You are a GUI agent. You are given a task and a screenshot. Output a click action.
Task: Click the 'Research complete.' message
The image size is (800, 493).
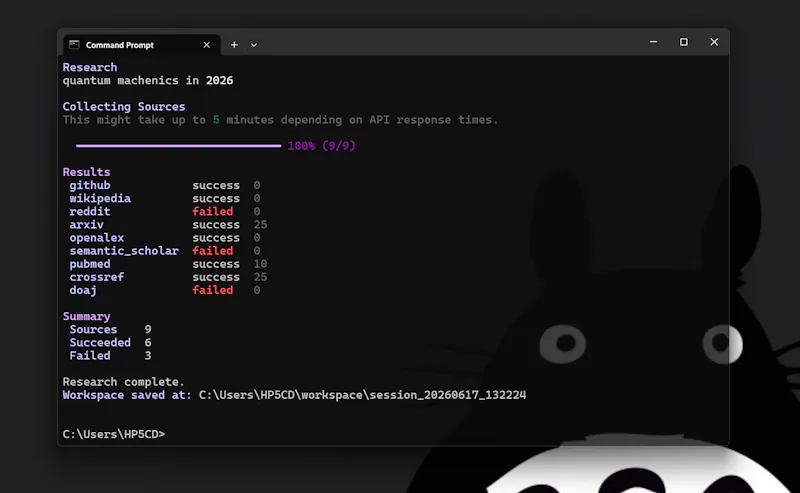[123, 382]
